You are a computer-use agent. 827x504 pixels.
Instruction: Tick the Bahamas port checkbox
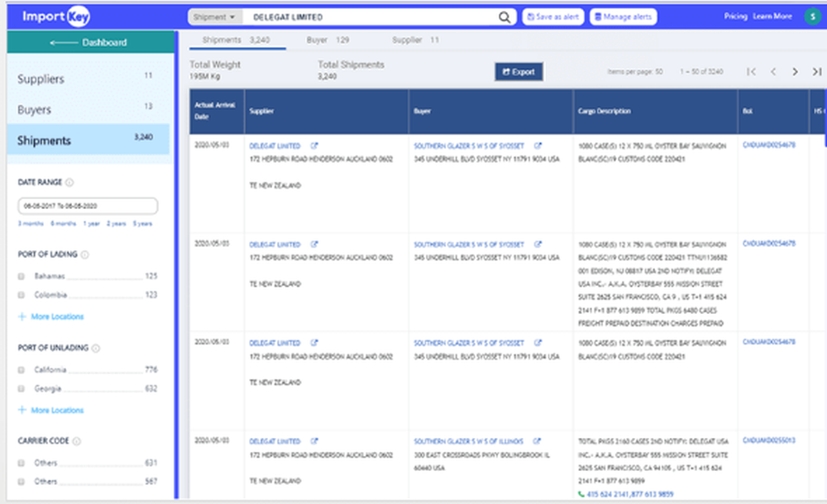[22, 276]
